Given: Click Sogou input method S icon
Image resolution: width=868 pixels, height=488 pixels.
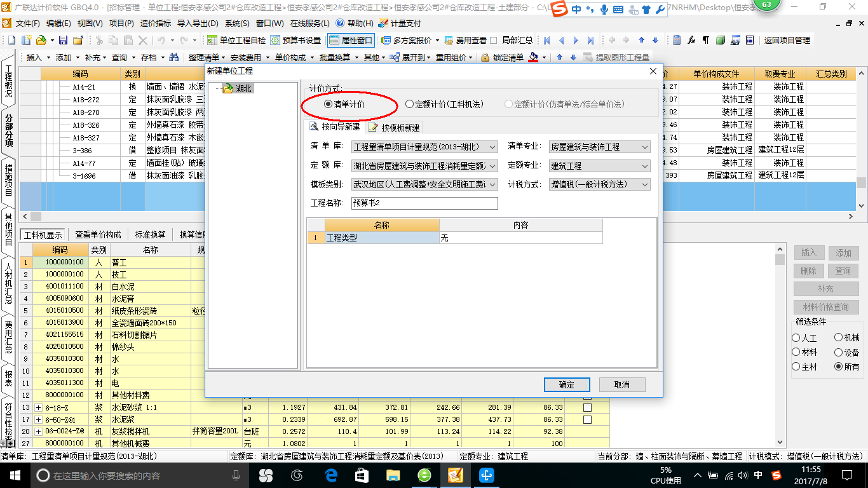Looking at the screenshot, I should pos(559,10).
